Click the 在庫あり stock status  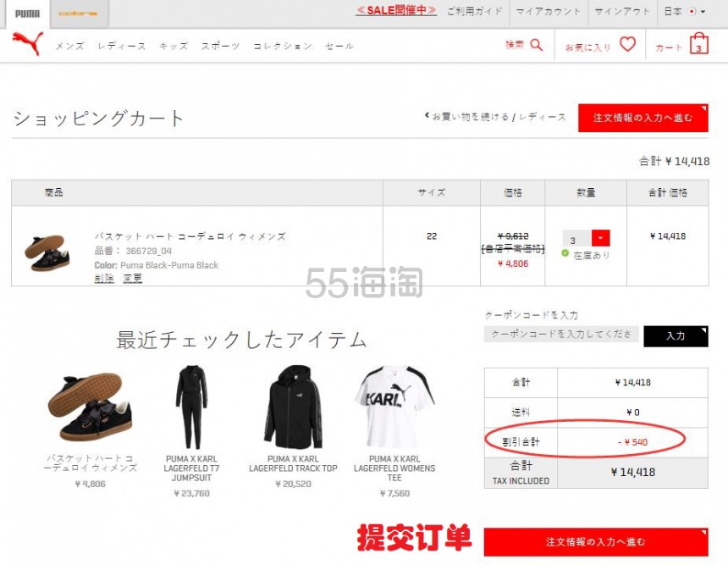click(592, 255)
